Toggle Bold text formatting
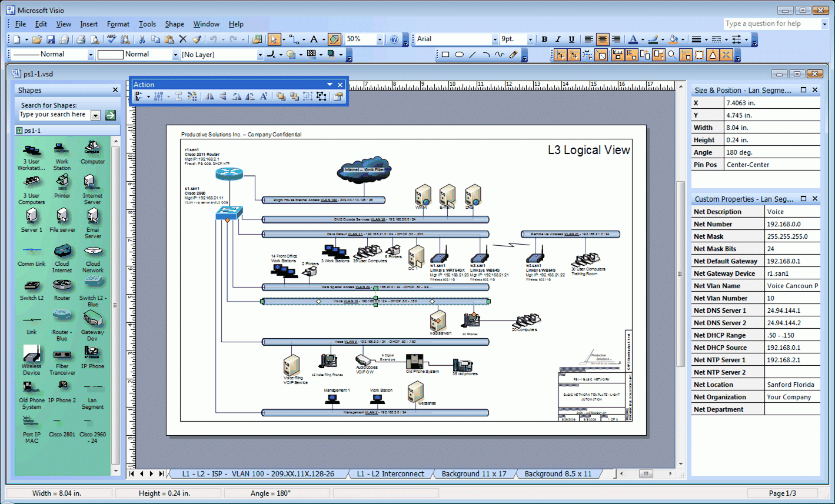Image resolution: width=835 pixels, height=504 pixels. (x=544, y=39)
